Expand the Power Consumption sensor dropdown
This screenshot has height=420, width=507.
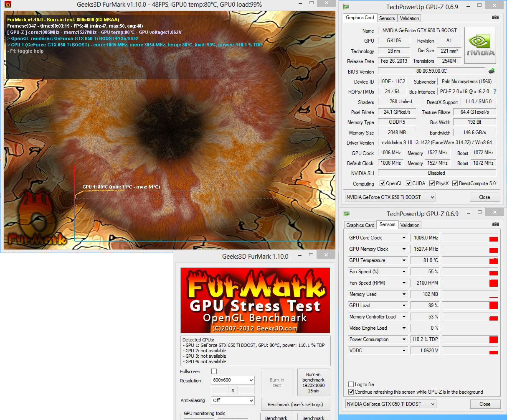[x=404, y=339]
